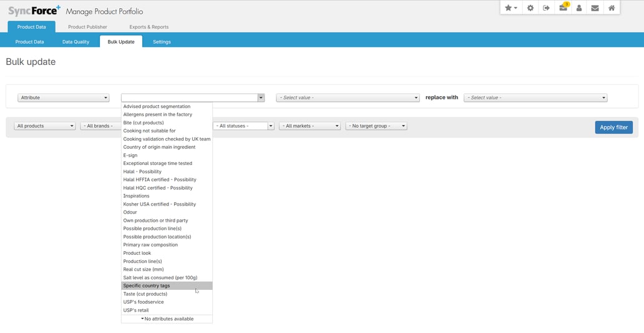Select the highlighted Specific country tags

tap(167, 286)
